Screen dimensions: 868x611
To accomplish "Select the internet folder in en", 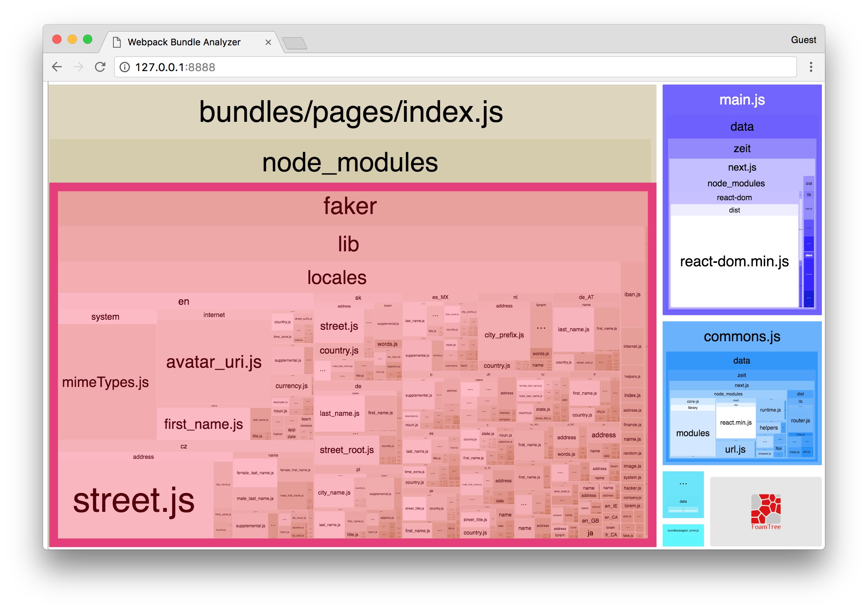I will [x=214, y=315].
